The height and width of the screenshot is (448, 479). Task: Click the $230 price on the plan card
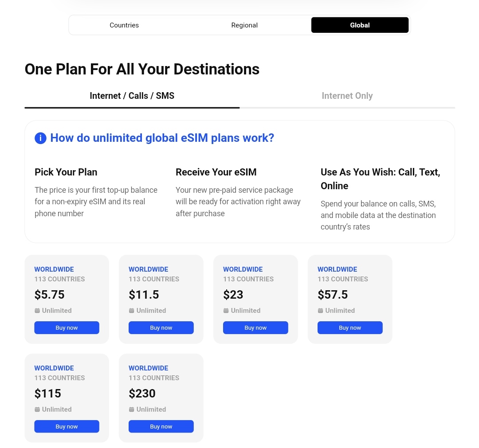click(x=142, y=393)
